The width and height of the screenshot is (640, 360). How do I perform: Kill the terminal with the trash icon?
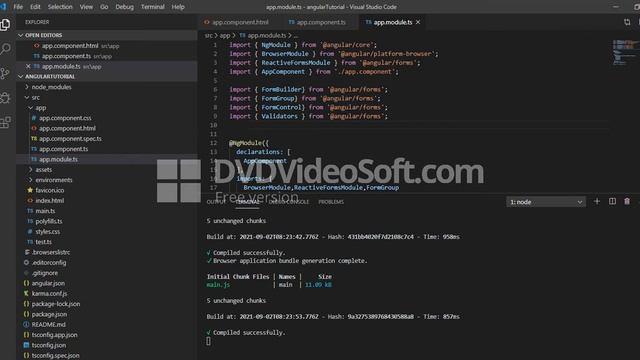(627, 202)
